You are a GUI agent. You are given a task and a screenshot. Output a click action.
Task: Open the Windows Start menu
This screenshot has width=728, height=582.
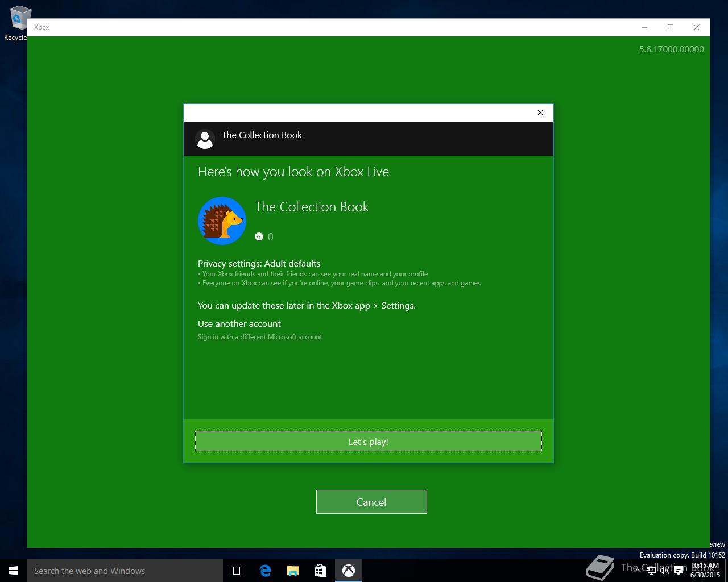14,571
